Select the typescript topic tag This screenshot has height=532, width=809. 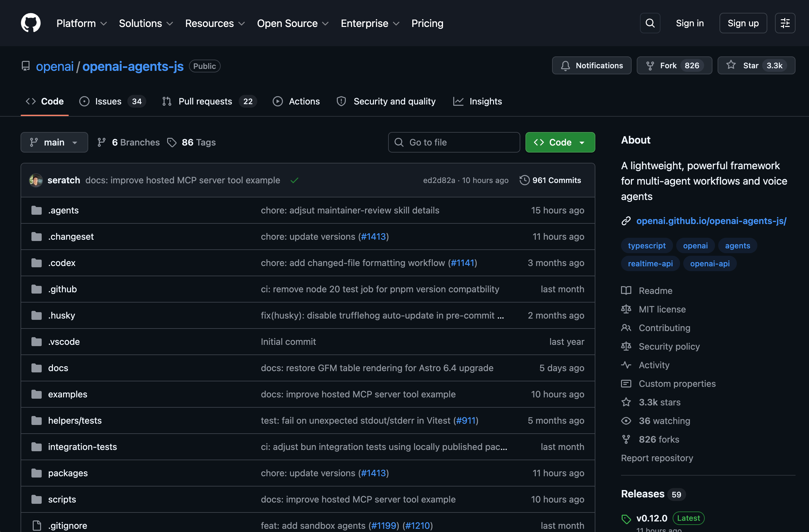click(x=646, y=246)
